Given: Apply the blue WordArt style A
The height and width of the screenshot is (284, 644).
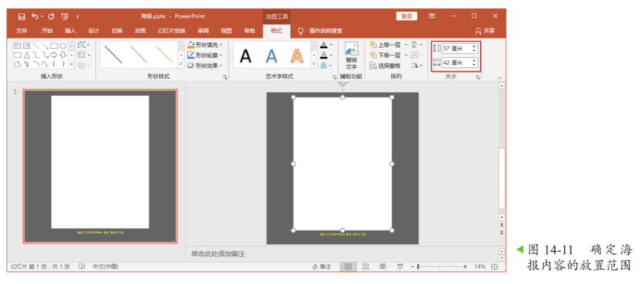Looking at the screenshot, I should [x=271, y=56].
